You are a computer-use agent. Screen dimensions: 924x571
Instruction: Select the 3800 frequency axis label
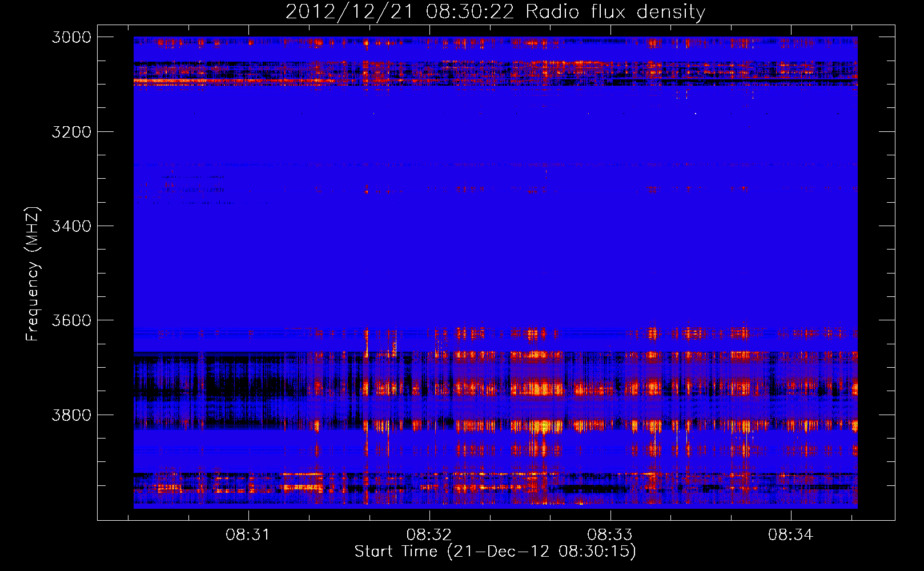(71, 415)
